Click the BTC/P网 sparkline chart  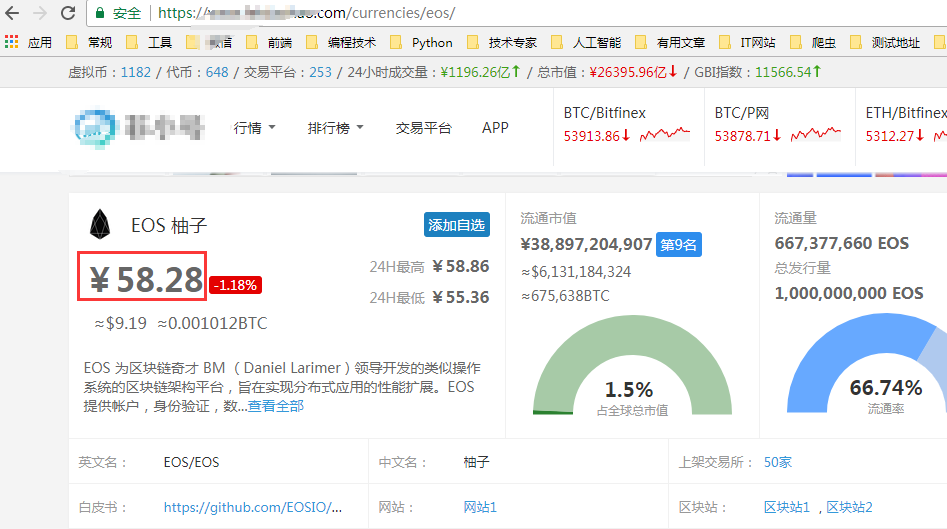click(x=815, y=134)
